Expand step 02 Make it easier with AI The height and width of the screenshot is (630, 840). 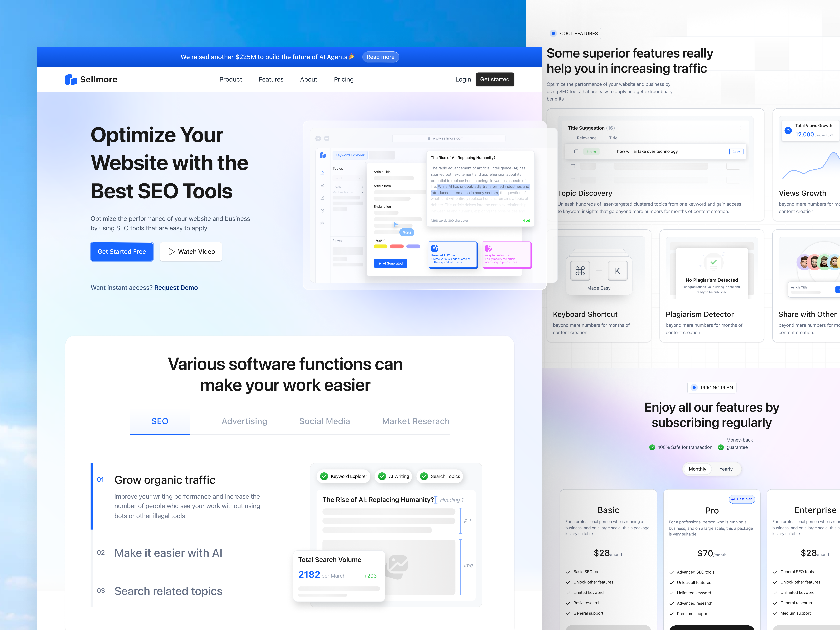(x=168, y=553)
